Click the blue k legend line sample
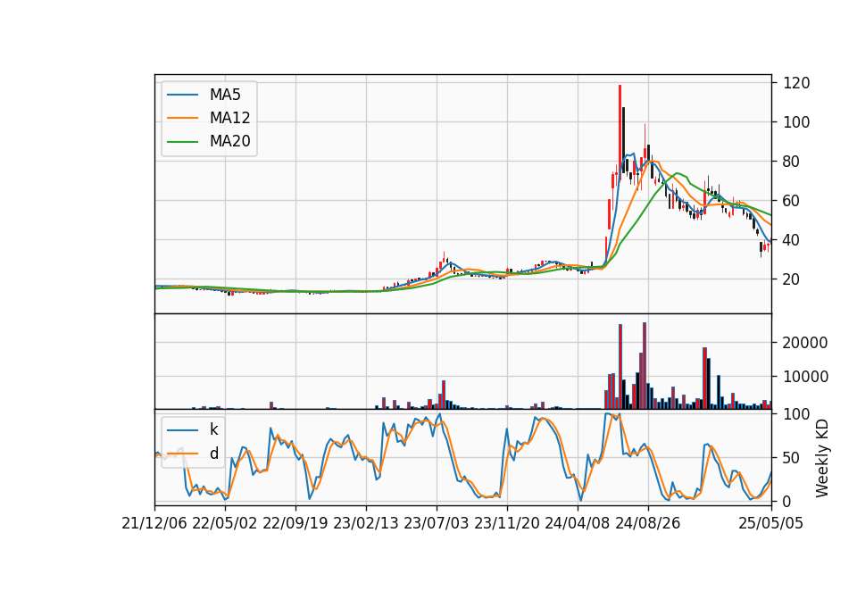This screenshot has width=857, height=616. click(182, 430)
